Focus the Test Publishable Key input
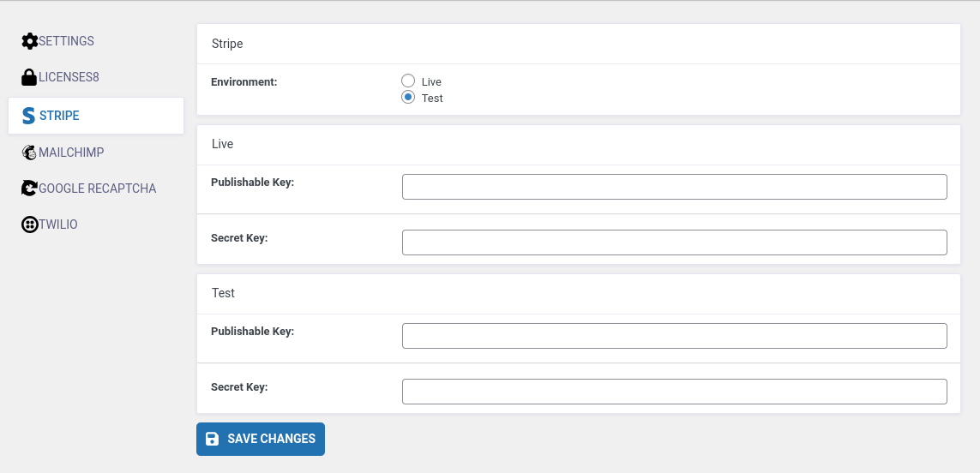The height and width of the screenshot is (473, 980). pyautogui.click(x=674, y=336)
